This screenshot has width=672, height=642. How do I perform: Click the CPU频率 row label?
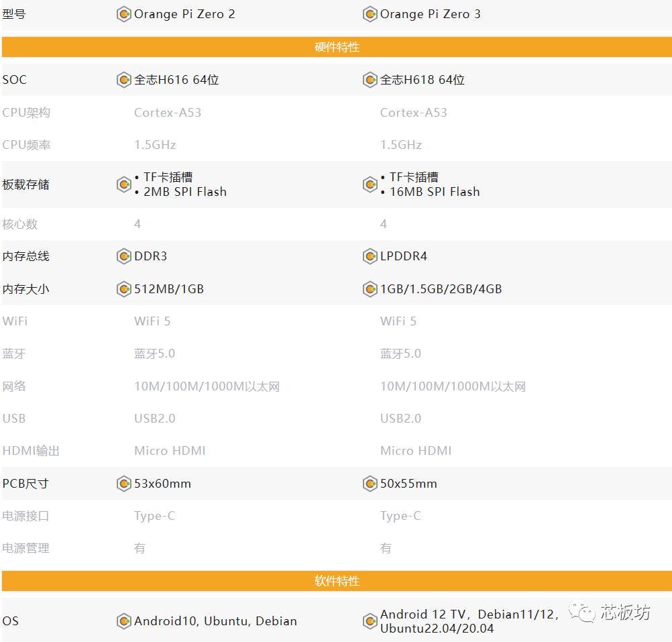coord(26,145)
